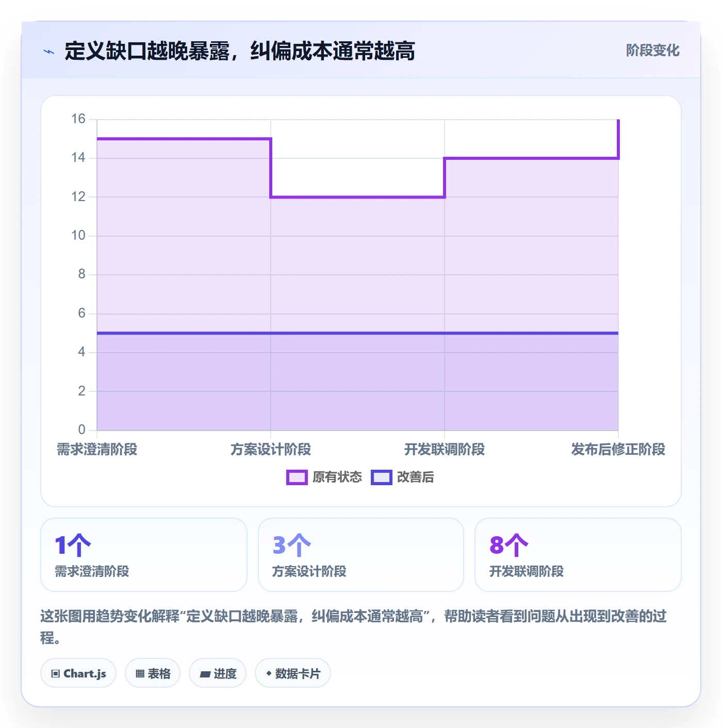Image resolution: width=722 pixels, height=728 pixels.
Task: Open the 1个 需求澄清阶段 data card
Action: [144, 555]
